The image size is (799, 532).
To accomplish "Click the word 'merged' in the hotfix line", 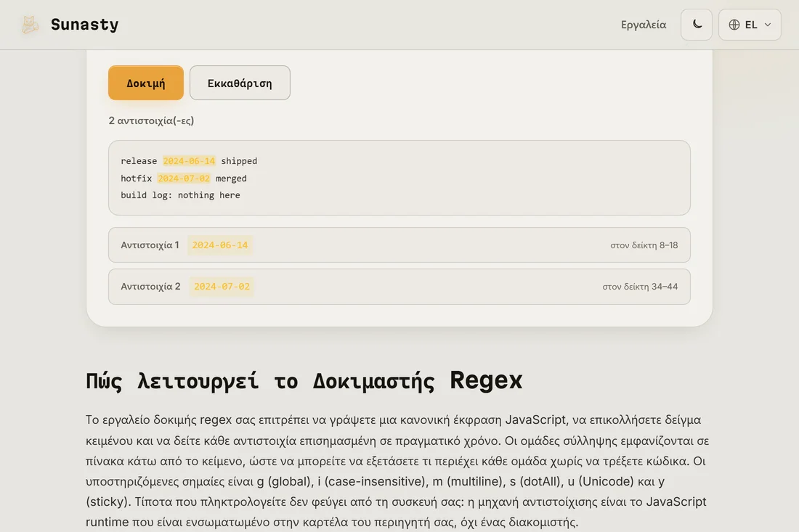I will point(231,179).
